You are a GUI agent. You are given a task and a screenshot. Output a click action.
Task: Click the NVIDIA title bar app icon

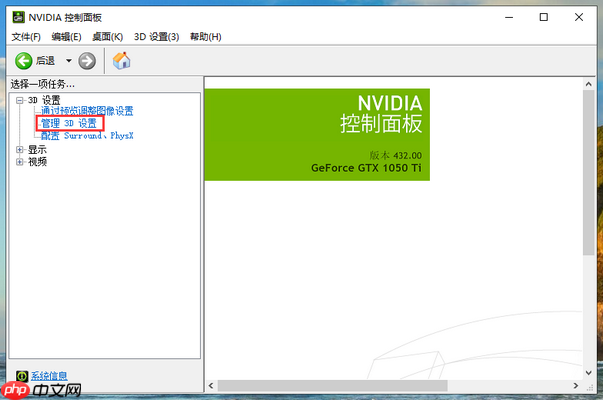[18, 17]
